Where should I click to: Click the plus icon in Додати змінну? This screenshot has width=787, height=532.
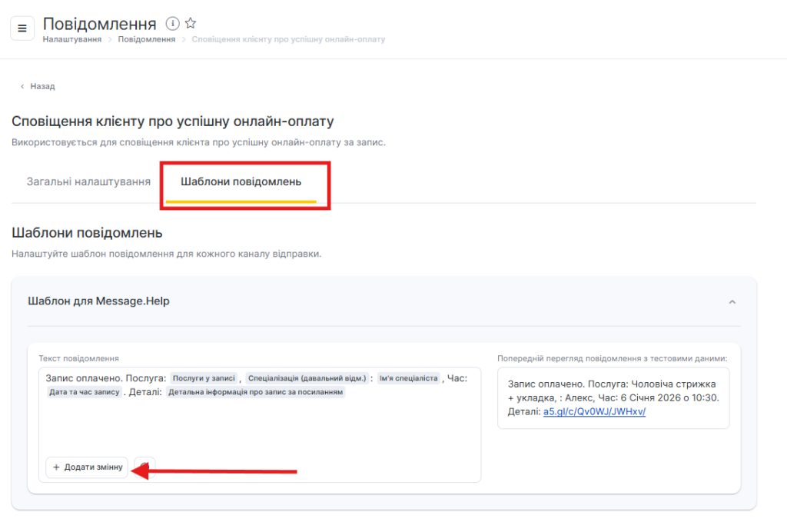click(56, 467)
